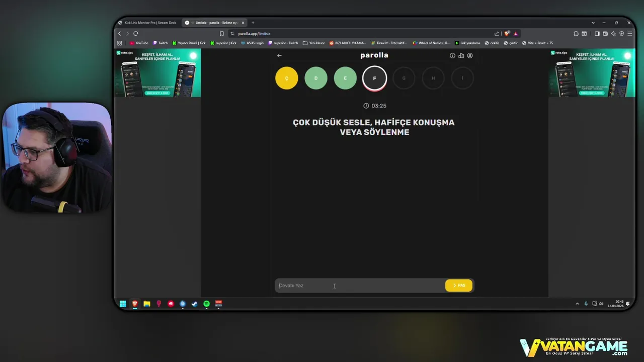Select the dimmed H letter circle

coord(433,78)
